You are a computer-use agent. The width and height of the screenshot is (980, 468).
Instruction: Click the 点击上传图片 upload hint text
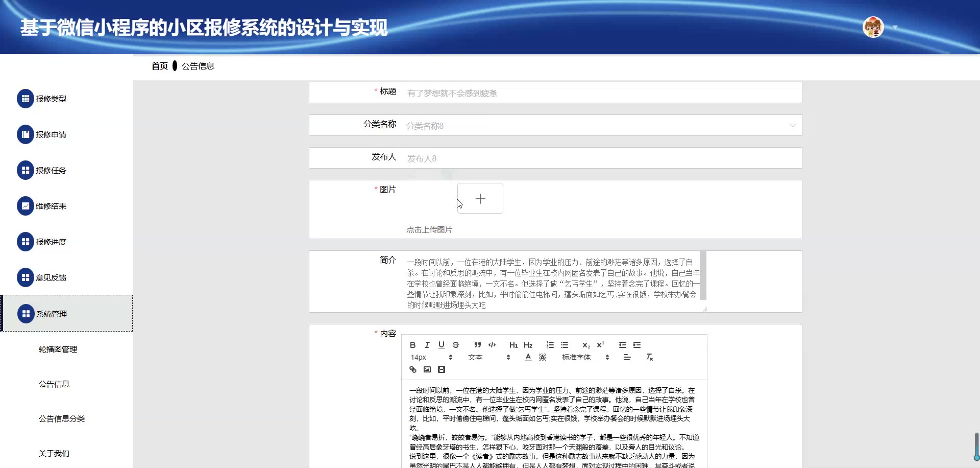429,230
